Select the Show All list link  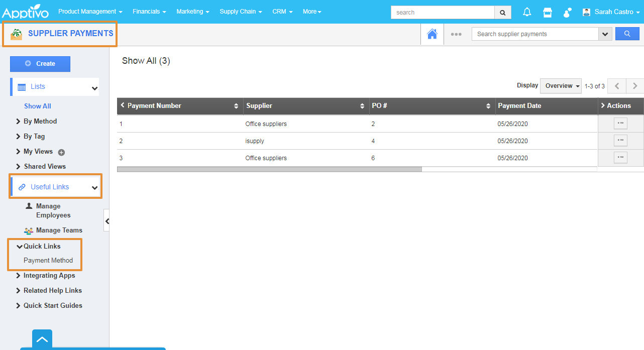(x=38, y=106)
